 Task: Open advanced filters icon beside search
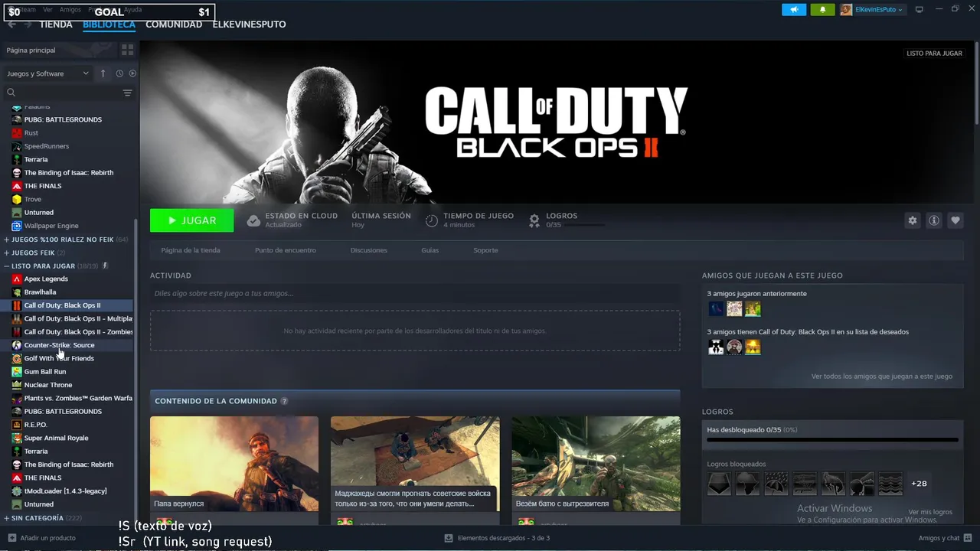pos(127,93)
